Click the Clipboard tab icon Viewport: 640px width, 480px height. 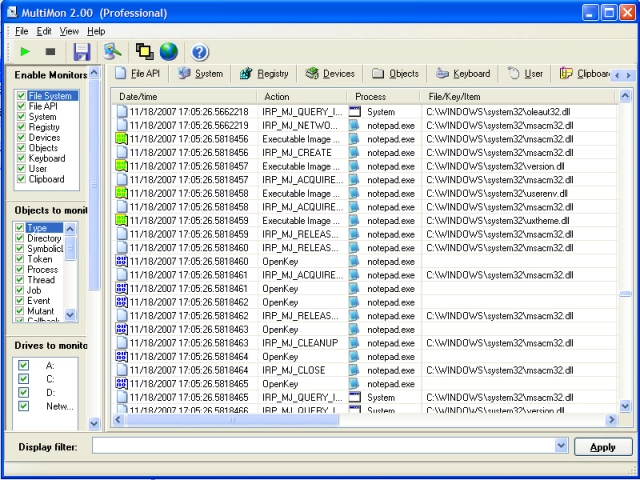(x=566, y=73)
